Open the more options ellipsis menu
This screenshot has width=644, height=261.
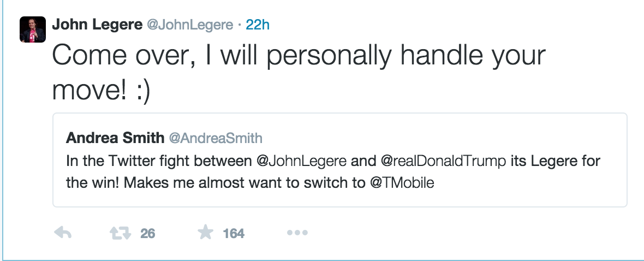(297, 233)
